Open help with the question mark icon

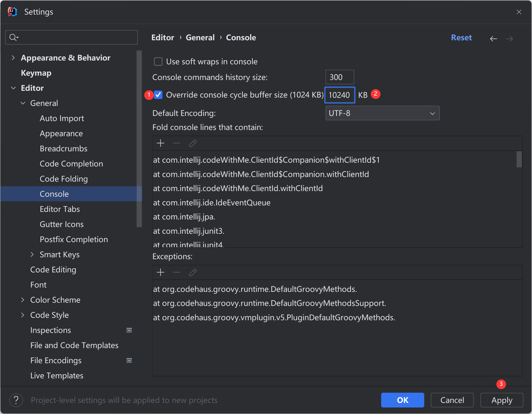(16, 400)
